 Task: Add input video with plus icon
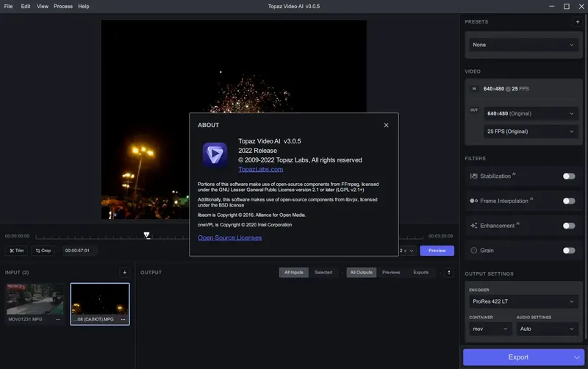124,273
